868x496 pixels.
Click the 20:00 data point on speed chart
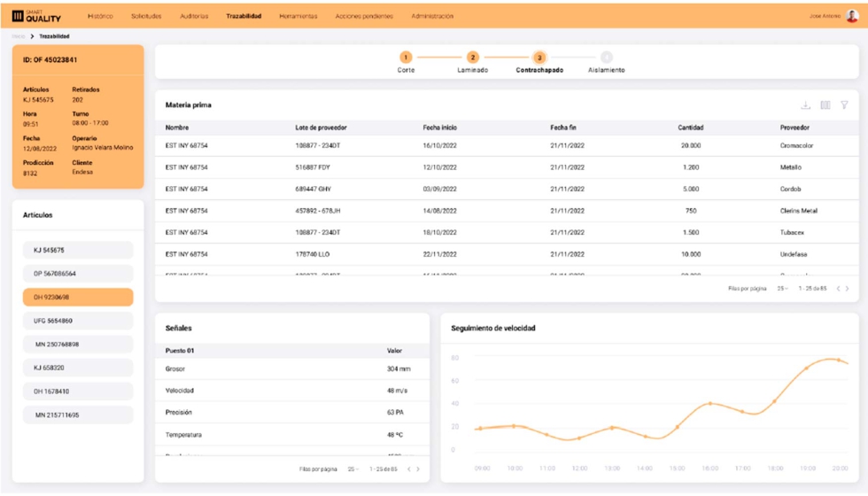click(838, 360)
